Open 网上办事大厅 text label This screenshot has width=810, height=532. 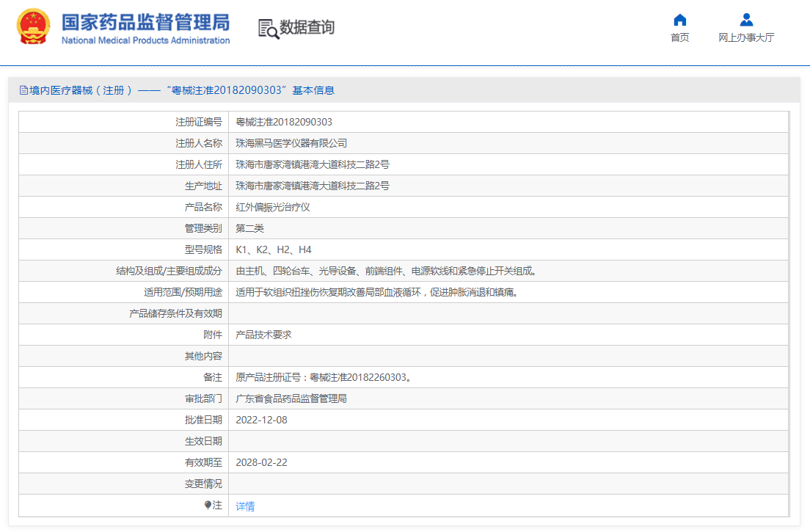pos(746,37)
